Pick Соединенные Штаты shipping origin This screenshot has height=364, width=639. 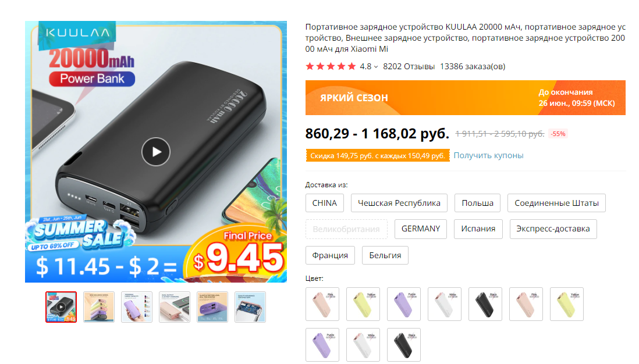(x=556, y=203)
